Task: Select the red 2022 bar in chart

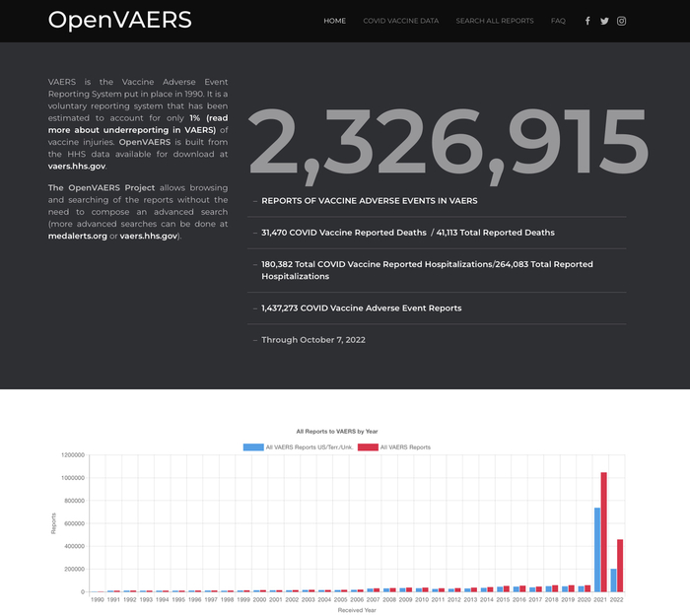Action: pyautogui.click(x=620, y=566)
